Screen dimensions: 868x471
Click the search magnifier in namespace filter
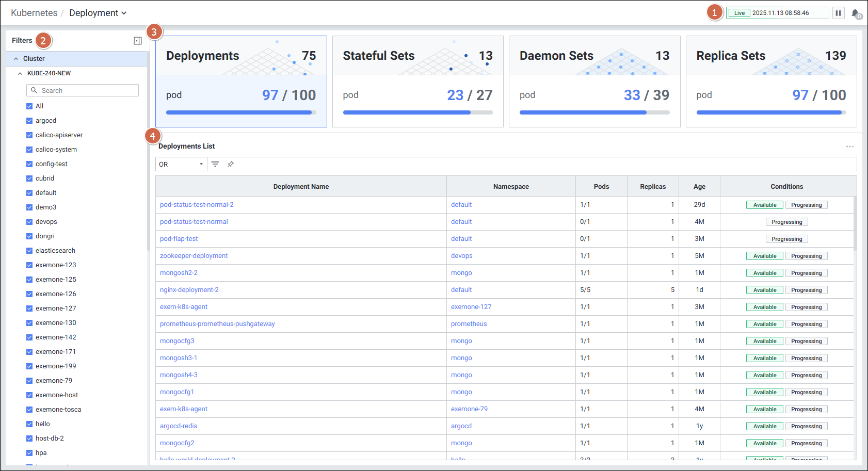click(x=34, y=90)
